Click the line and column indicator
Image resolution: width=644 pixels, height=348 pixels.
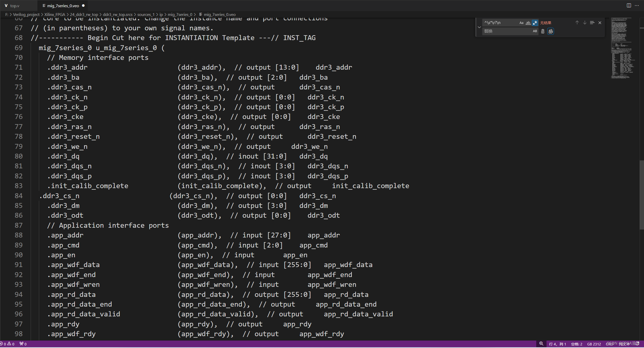coord(557,344)
